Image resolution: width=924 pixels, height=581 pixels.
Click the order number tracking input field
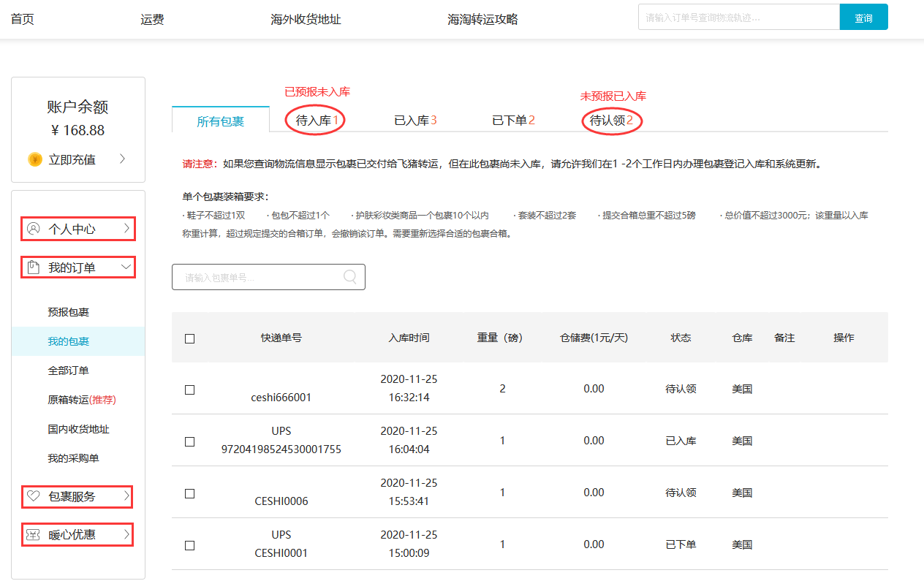[738, 18]
